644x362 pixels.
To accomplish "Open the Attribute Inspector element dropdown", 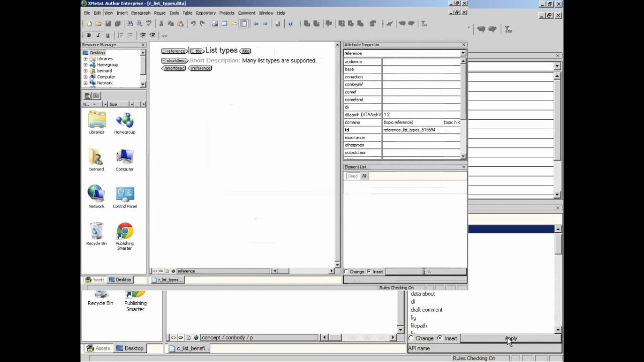I will click(x=463, y=53).
